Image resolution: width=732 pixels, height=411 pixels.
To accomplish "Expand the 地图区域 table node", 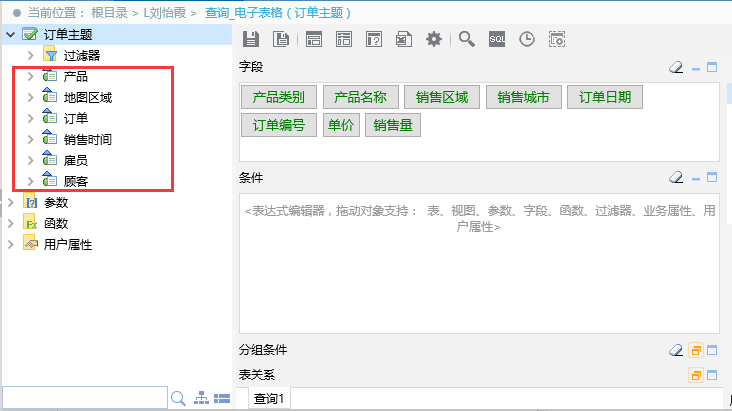I will point(31,97).
